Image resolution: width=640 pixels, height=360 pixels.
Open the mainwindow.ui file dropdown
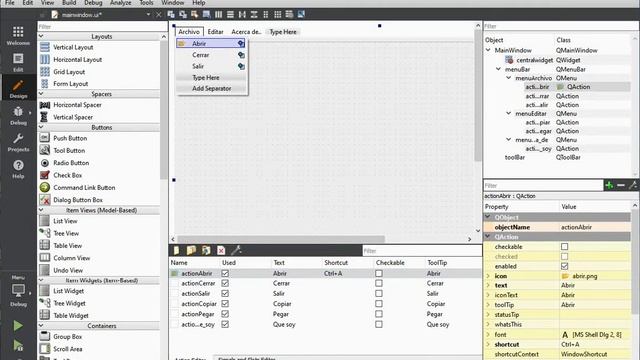(x=148, y=15)
